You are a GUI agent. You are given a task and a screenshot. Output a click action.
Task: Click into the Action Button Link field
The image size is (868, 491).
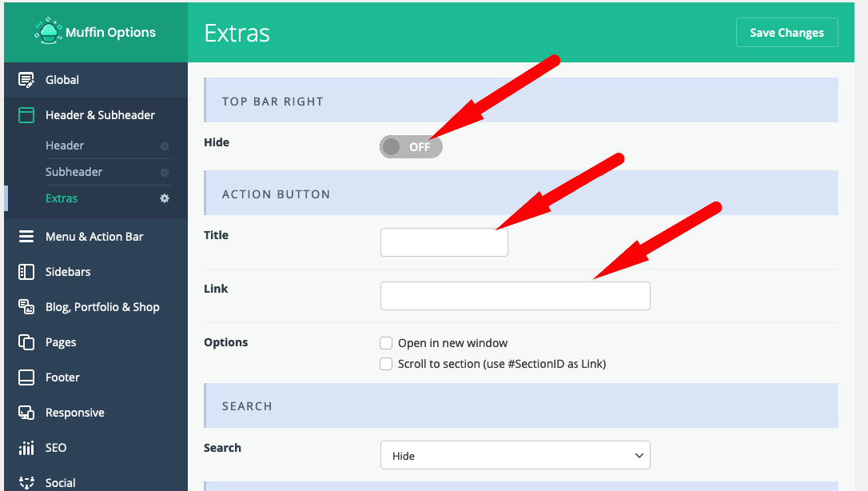[x=516, y=296]
